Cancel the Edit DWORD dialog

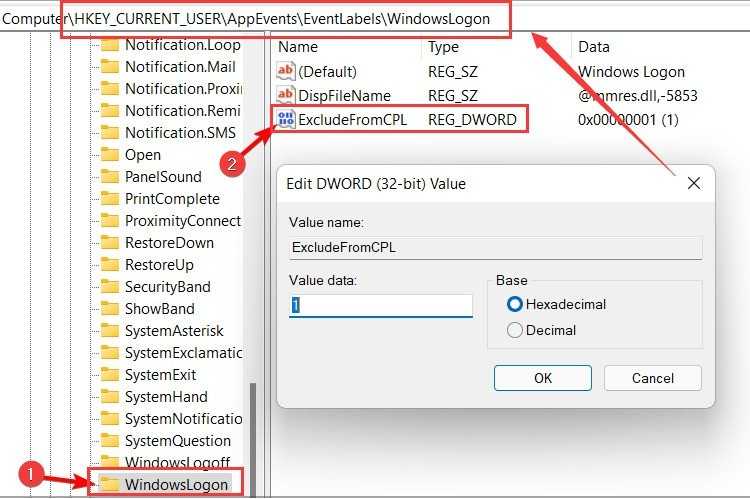click(x=653, y=378)
